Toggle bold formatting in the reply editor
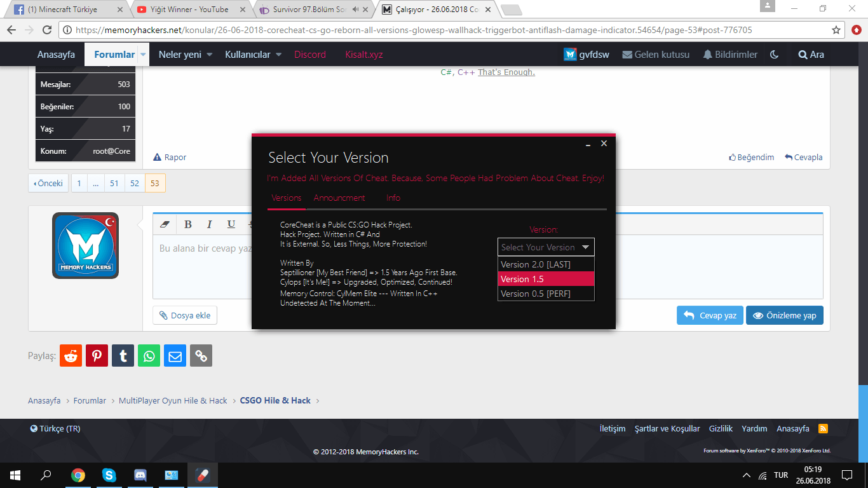868x488 pixels. tap(188, 224)
